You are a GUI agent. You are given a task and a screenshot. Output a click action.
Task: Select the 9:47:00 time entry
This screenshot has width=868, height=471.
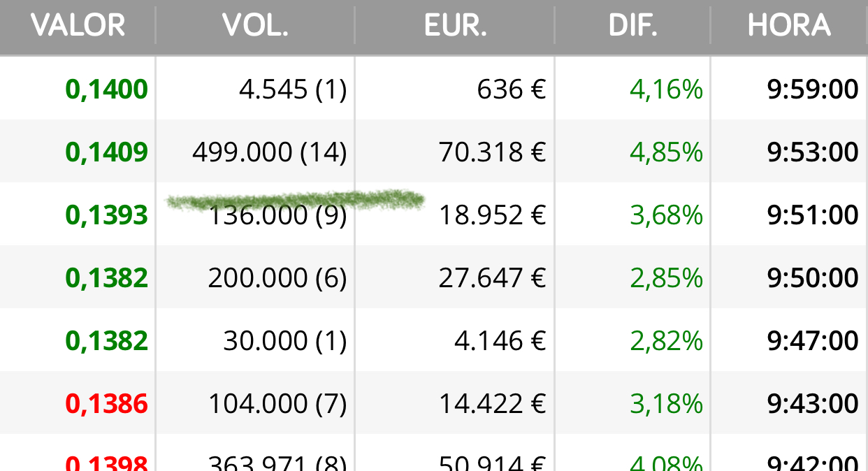coord(813,341)
